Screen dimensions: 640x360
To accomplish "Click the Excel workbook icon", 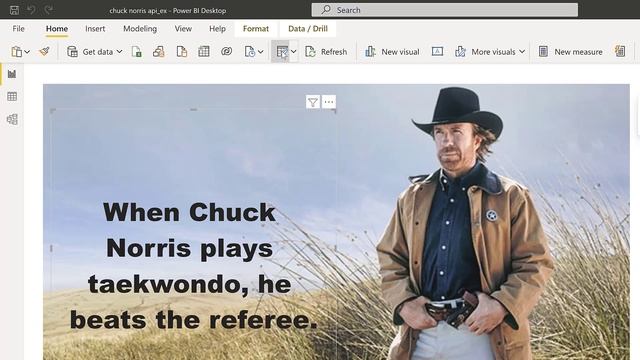I will pyautogui.click(x=137, y=52).
